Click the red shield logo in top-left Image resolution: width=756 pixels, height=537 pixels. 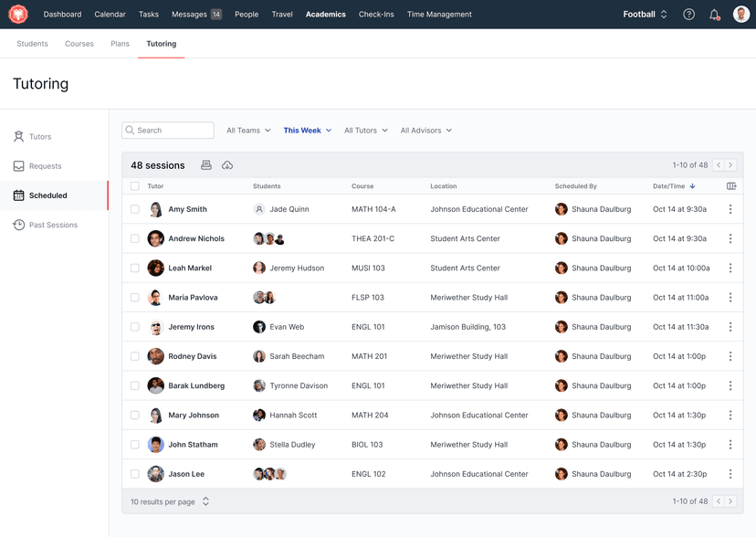[18, 15]
